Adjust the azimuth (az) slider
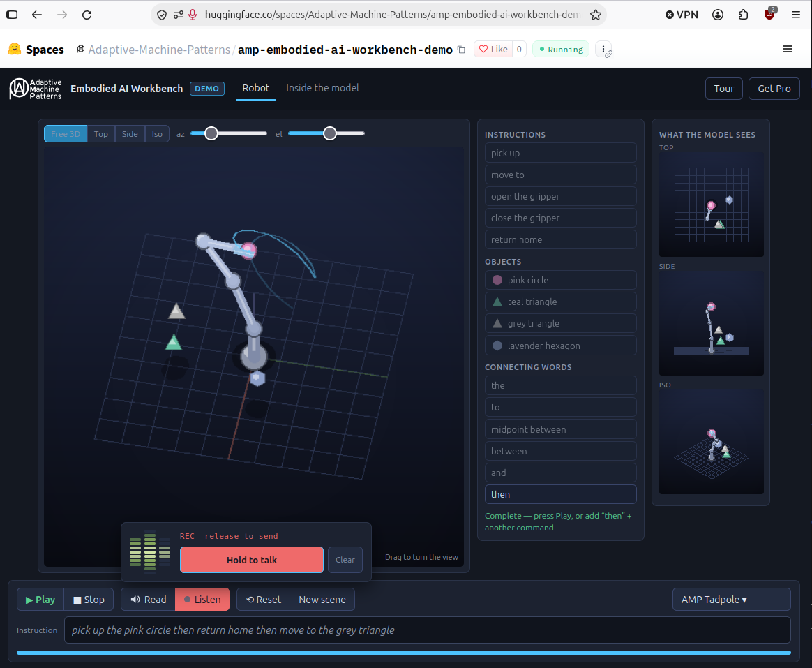 228,134
